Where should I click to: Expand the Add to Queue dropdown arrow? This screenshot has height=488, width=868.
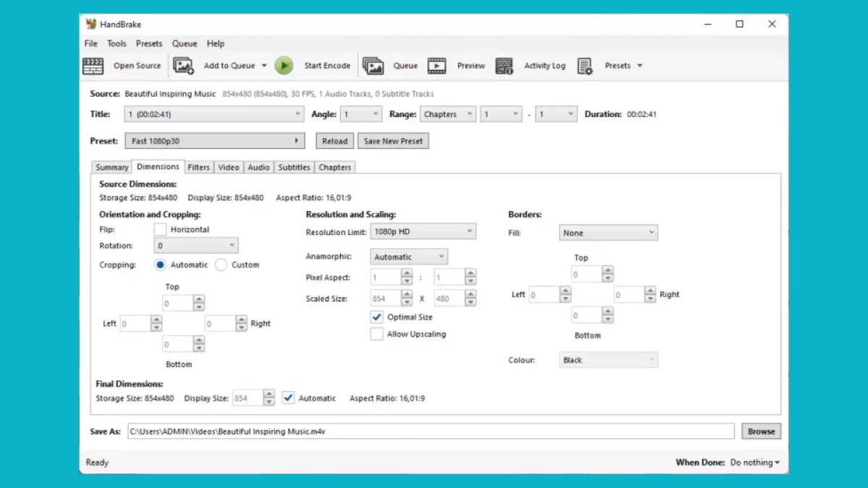tap(264, 66)
